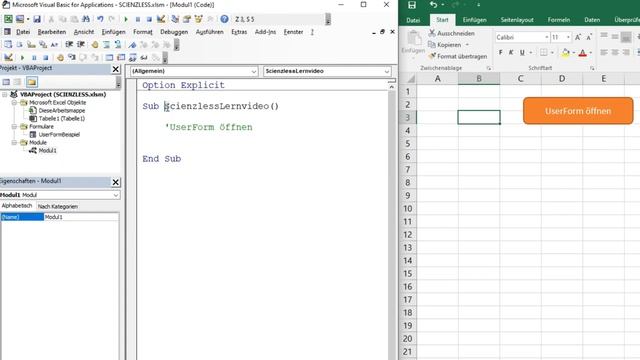Click the orange UserForm öffnen button
This screenshot has width=640, height=360.
pos(578,111)
